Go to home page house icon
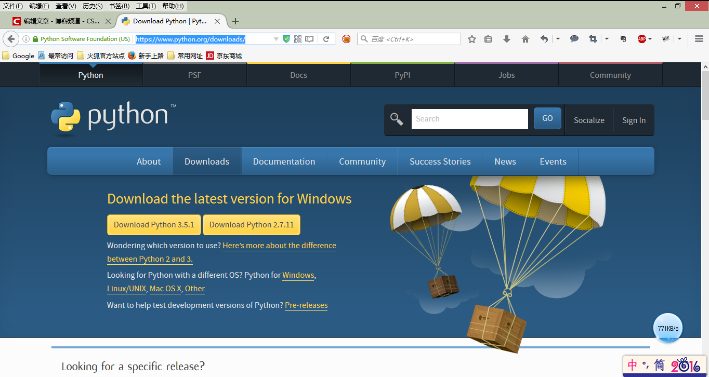 tap(525, 39)
